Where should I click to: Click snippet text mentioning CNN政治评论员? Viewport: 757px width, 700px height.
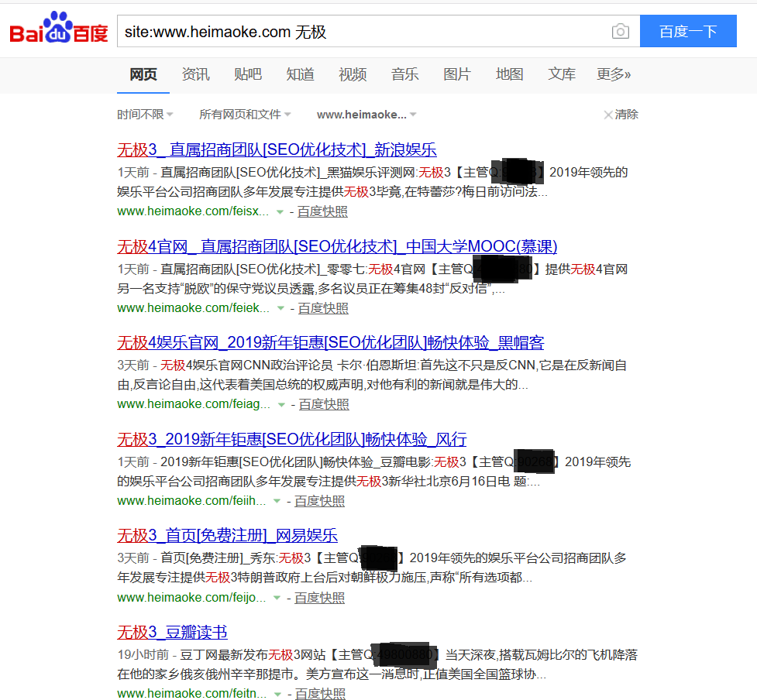click(288, 365)
